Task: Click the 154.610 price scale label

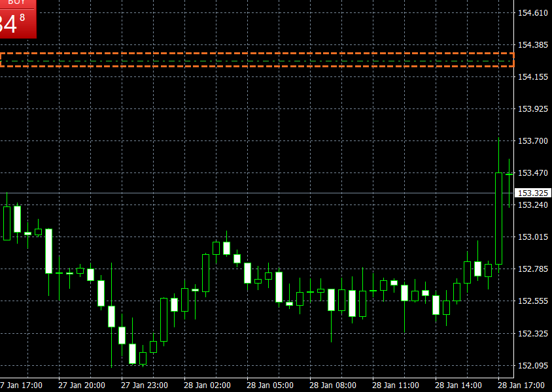Action: (x=532, y=13)
